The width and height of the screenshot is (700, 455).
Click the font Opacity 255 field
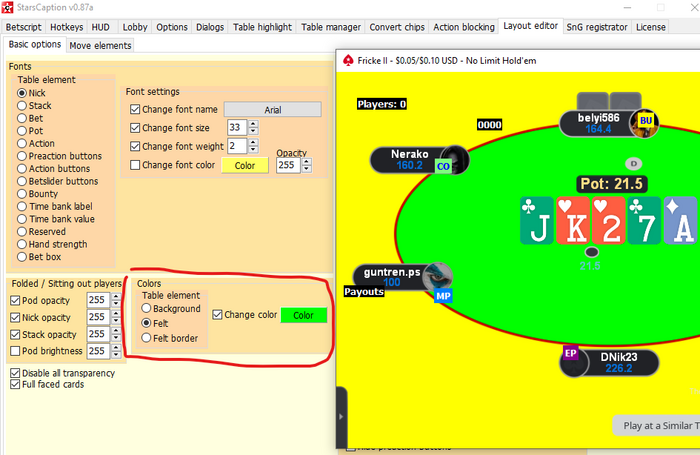click(x=288, y=165)
